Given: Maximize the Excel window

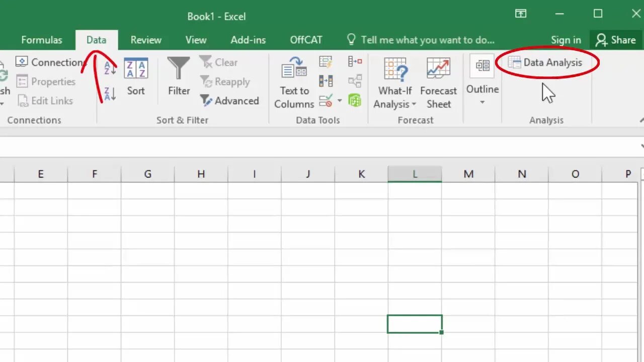Looking at the screenshot, I should [x=598, y=14].
